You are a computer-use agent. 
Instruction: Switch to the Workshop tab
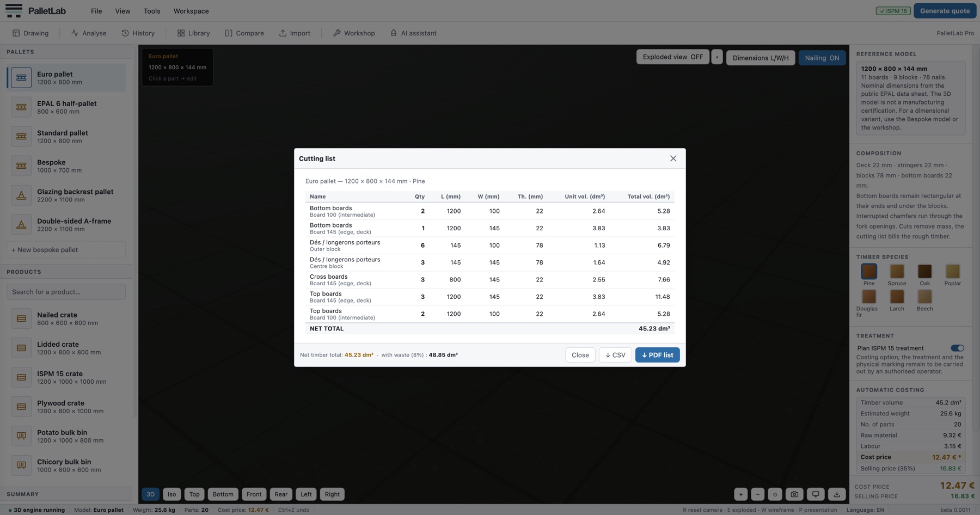pyautogui.click(x=354, y=33)
